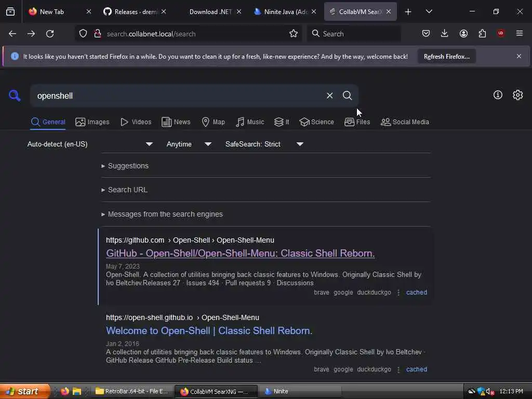Open more options for Welcome to Open-Shell result
532x399 pixels.
(x=398, y=369)
